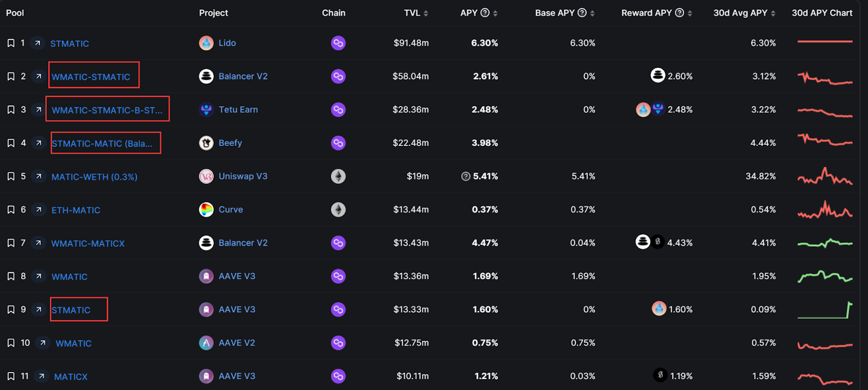Screen dimensions: 868x390
Task: Sort the table by Base APY arrows
Action: [x=592, y=13]
